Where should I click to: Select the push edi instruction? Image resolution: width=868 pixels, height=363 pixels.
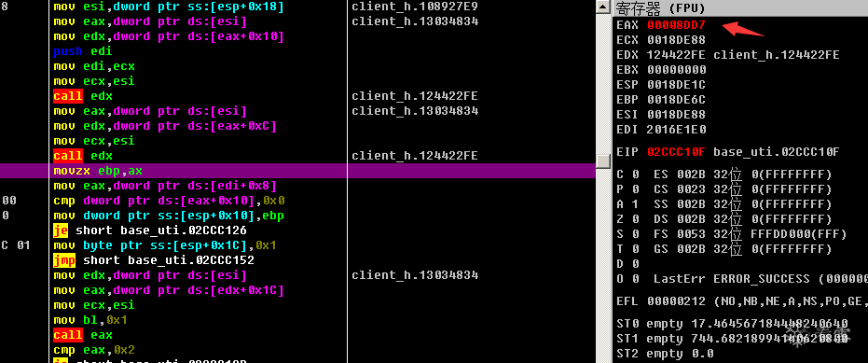coord(83,51)
